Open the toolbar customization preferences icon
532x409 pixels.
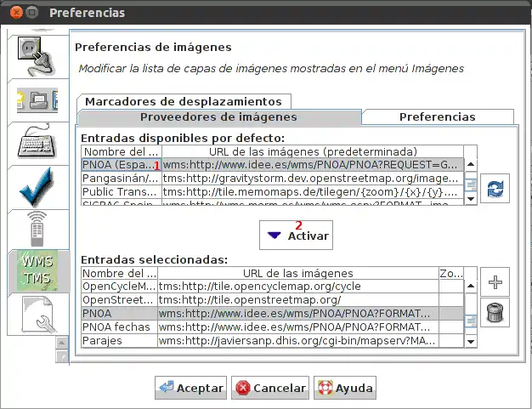[x=36, y=100]
